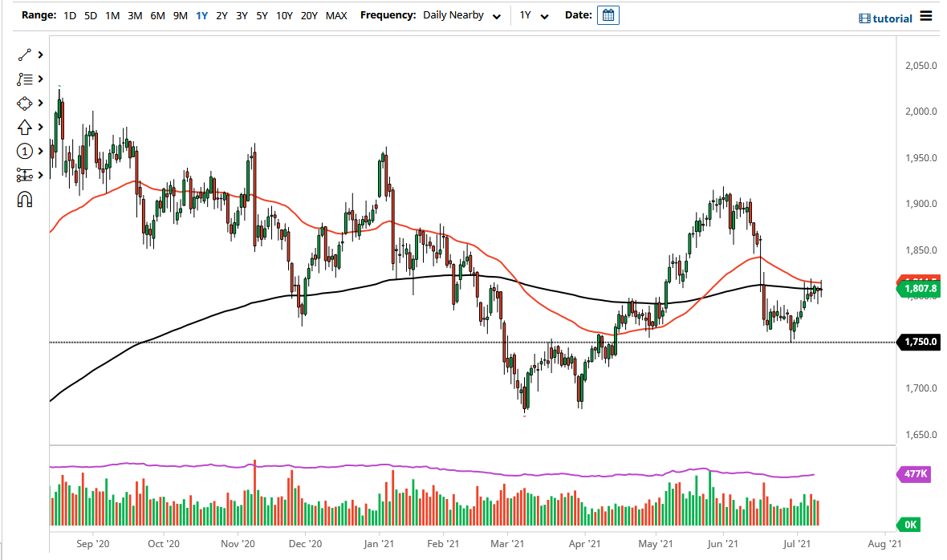Set range to 9M

coord(180,16)
